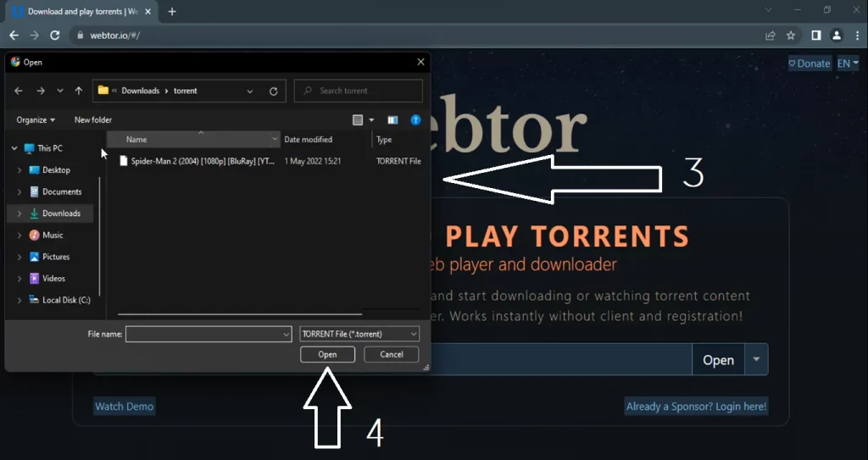Reload the webtor.io page
868x460 pixels.
[55, 36]
